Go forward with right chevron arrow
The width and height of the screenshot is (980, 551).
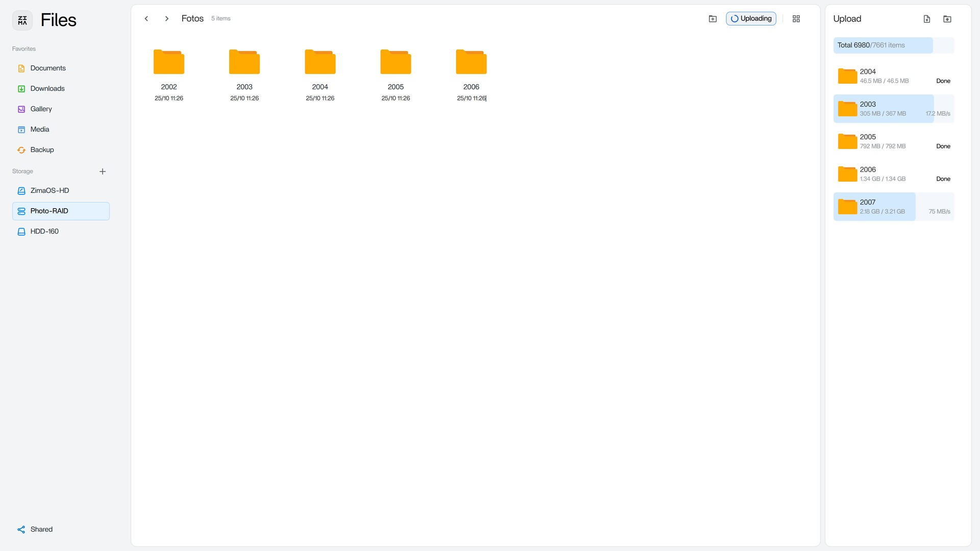click(x=166, y=19)
